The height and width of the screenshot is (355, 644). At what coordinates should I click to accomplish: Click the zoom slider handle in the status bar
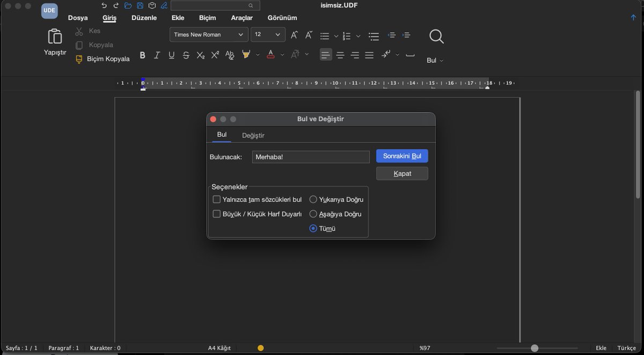pyautogui.click(x=535, y=348)
